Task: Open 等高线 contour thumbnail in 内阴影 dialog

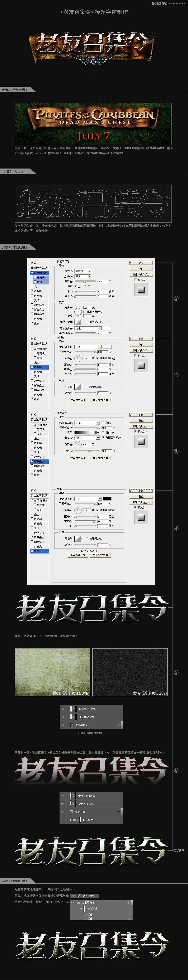Action: pos(79,387)
